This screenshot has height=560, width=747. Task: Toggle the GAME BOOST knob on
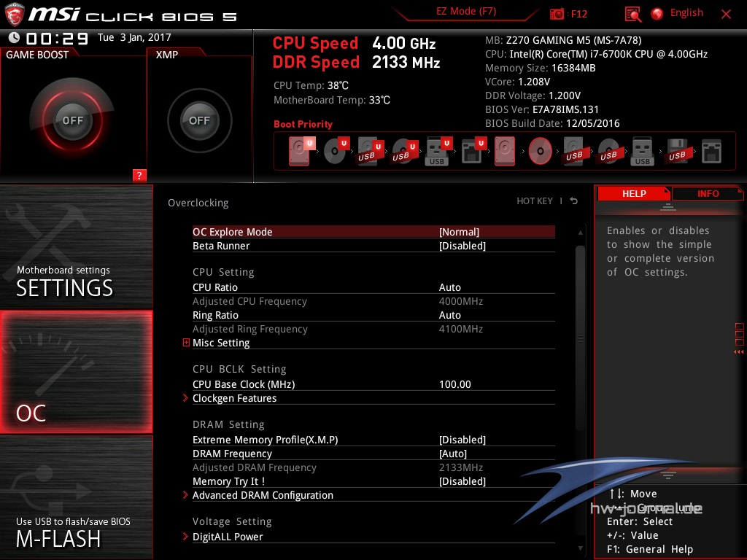[x=72, y=120]
